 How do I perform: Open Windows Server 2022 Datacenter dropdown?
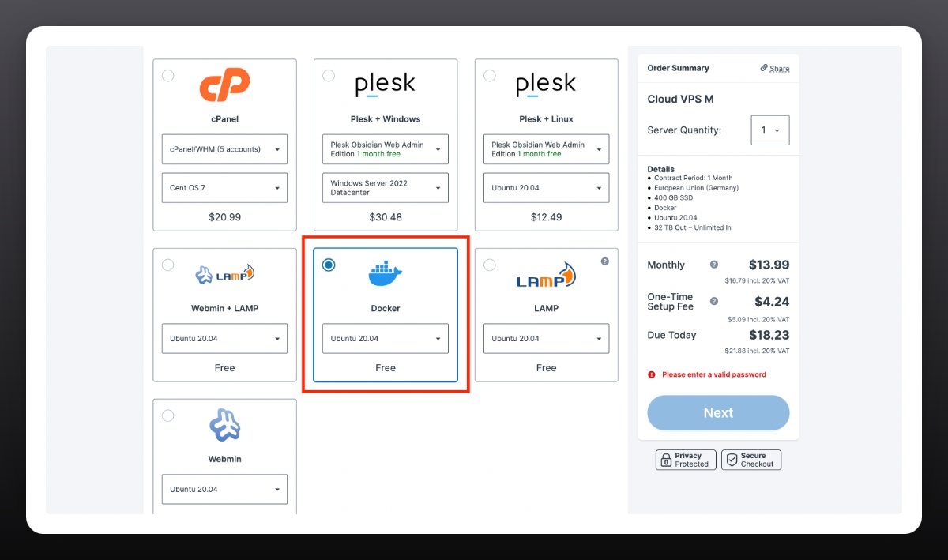pyautogui.click(x=386, y=188)
